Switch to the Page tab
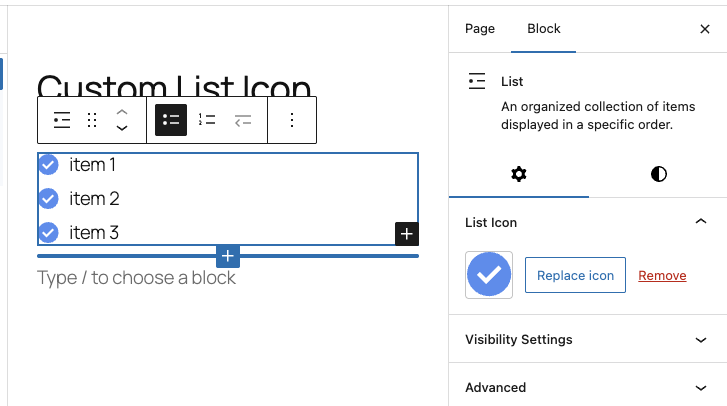 click(x=480, y=29)
